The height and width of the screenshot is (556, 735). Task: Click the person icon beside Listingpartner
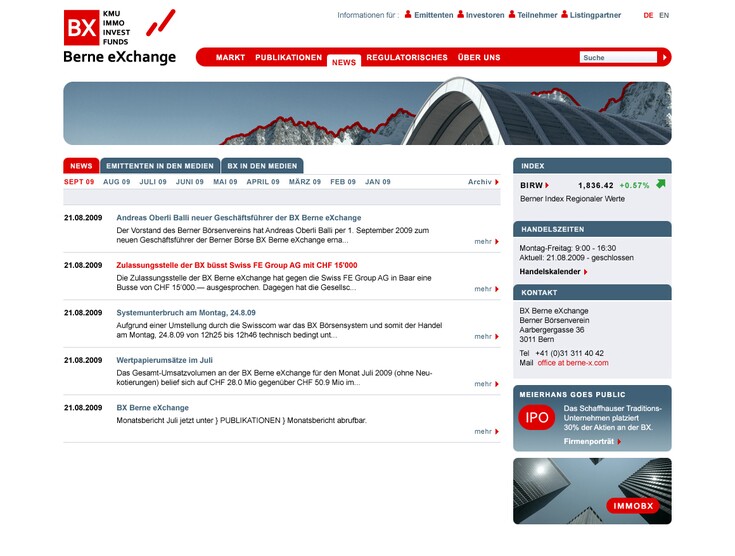click(x=565, y=15)
